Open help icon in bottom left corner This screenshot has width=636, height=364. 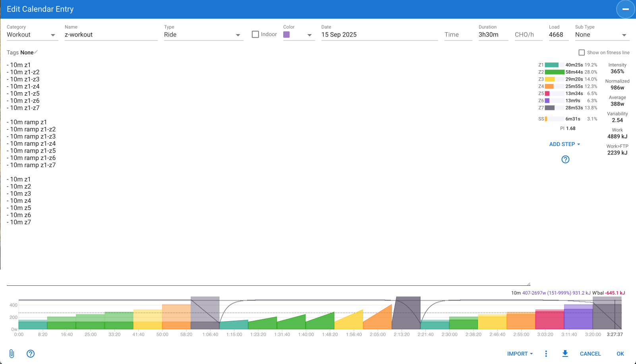[x=31, y=354]
